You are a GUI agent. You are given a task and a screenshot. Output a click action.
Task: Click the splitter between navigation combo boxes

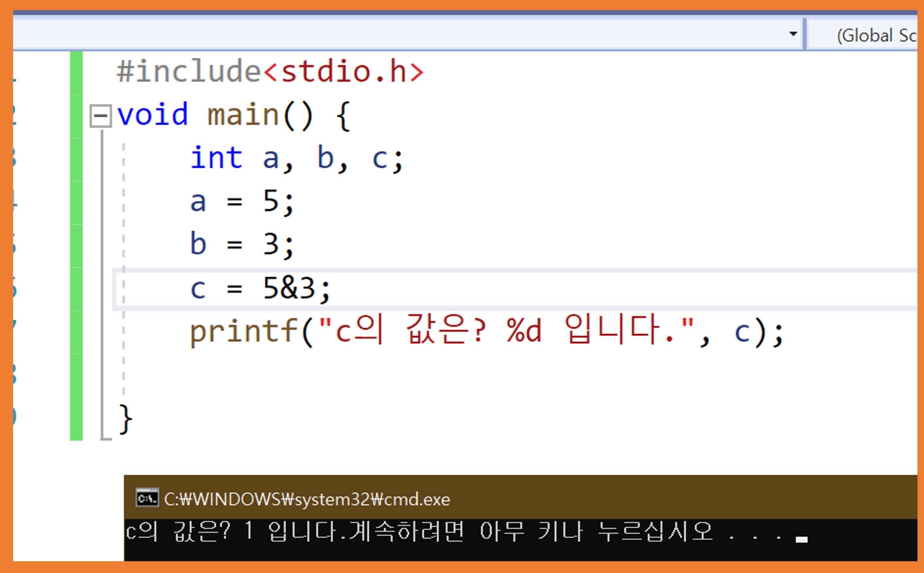(804, 34)
